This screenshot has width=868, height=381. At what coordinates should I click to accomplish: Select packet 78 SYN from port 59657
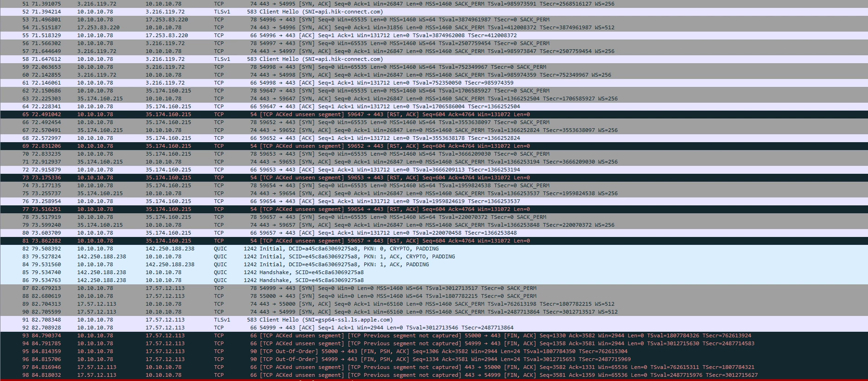[x=434, y=217]
